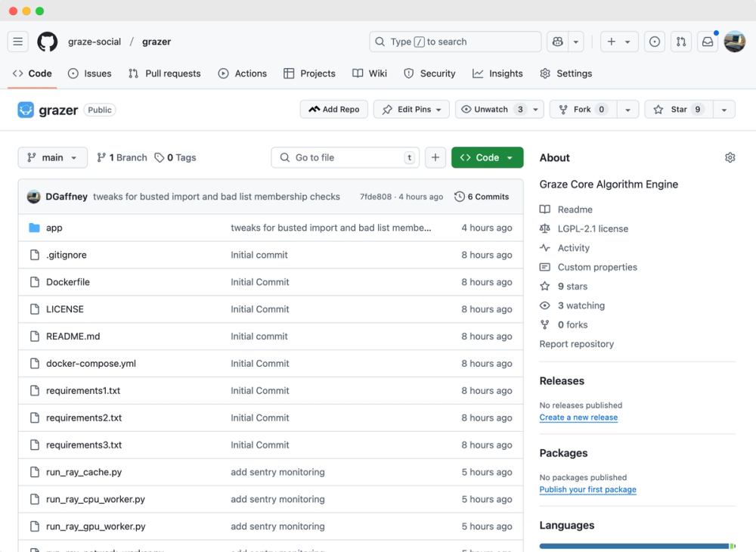The width and height of the screenshot is (756, 552).
Task: View the 6 Commits history
Action: point(482,197)
